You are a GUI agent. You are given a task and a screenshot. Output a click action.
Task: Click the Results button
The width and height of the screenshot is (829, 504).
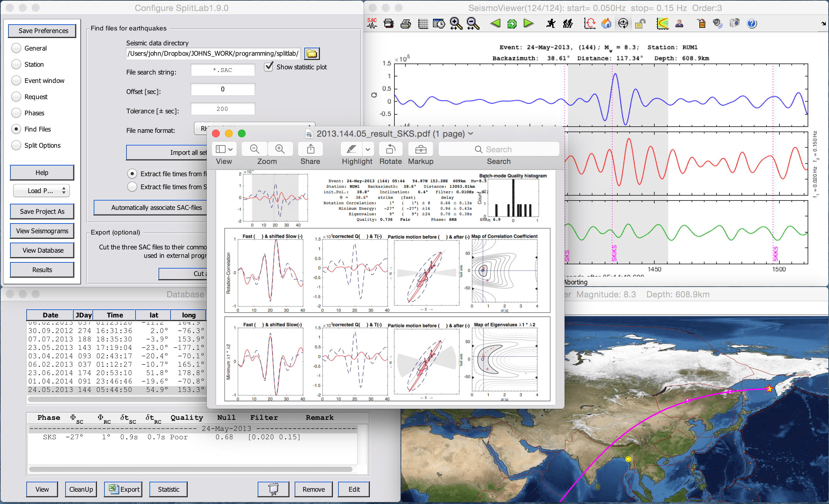click(x=42, y=269)
